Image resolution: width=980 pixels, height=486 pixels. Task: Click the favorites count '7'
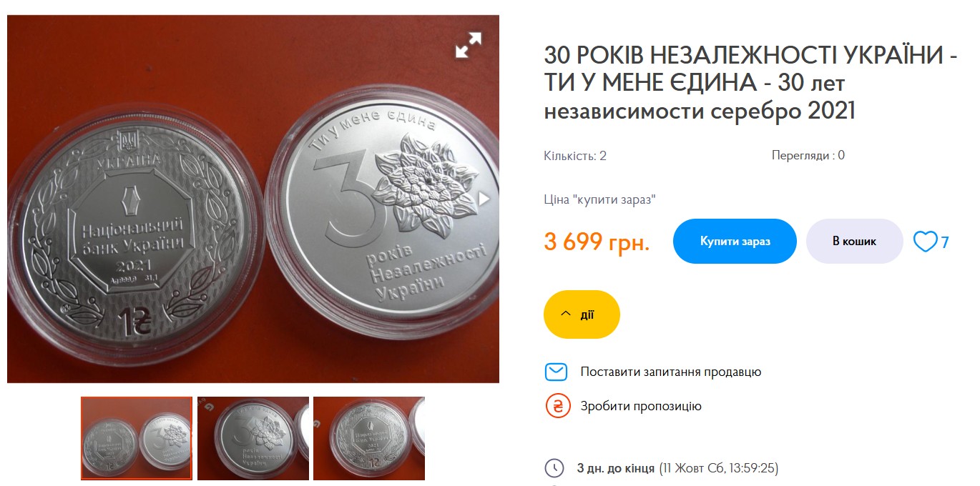(x=945, y=242)
